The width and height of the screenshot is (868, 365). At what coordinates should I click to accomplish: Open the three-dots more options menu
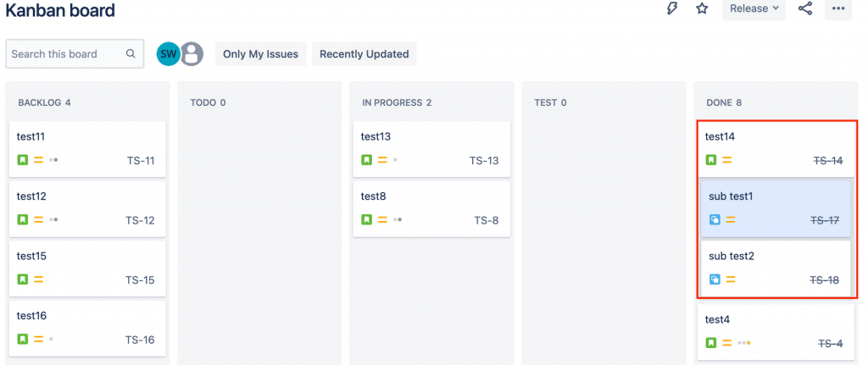pos(838,8)
